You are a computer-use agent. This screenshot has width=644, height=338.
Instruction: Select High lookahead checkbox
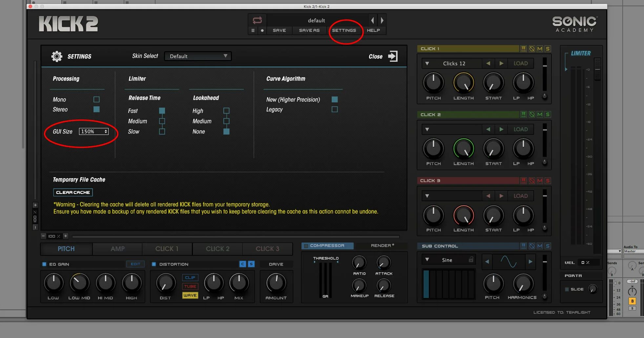click(x=226, y=111)
